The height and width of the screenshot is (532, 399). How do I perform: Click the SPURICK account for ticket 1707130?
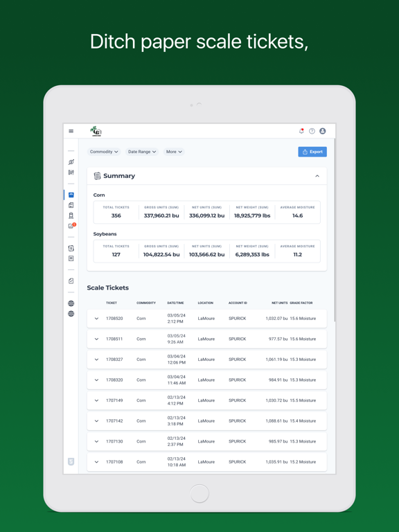(x=237, y=441)
